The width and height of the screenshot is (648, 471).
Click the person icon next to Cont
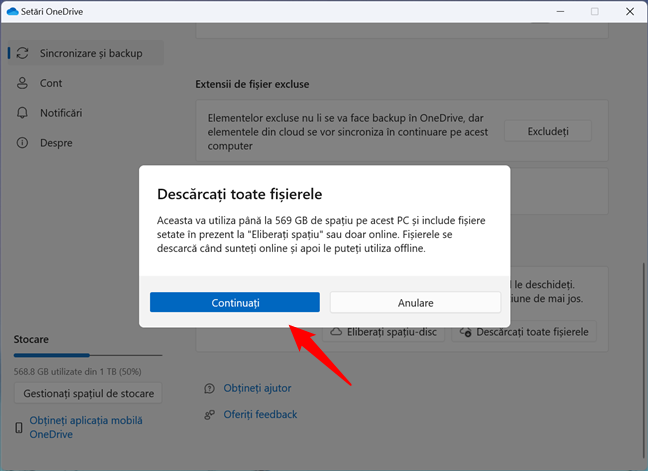[22, 83]
